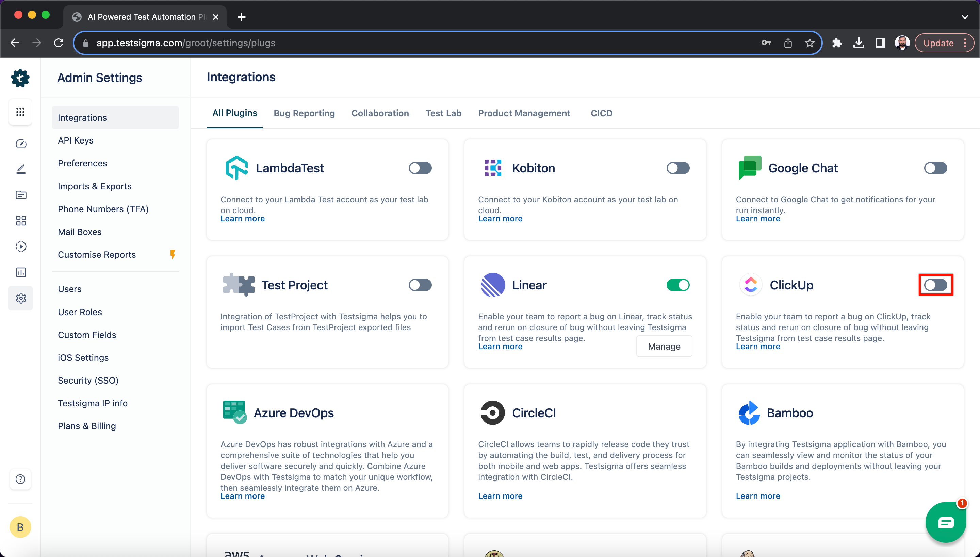The height and width of the screenshot is (557, 980).
Task: Open the folder icon in left sidebar
Action: (21, 195)
